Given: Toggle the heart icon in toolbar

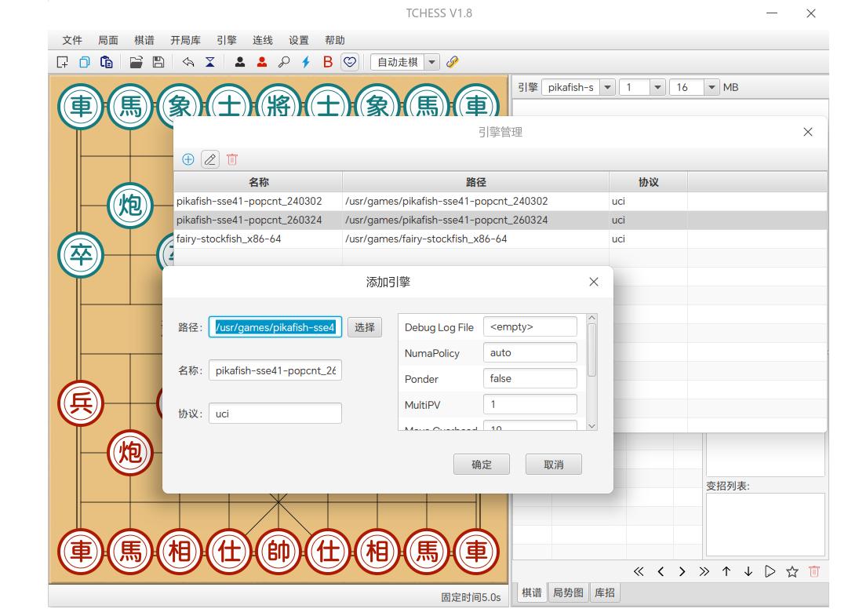Looking at the screenshot, I should pos(350,62).
